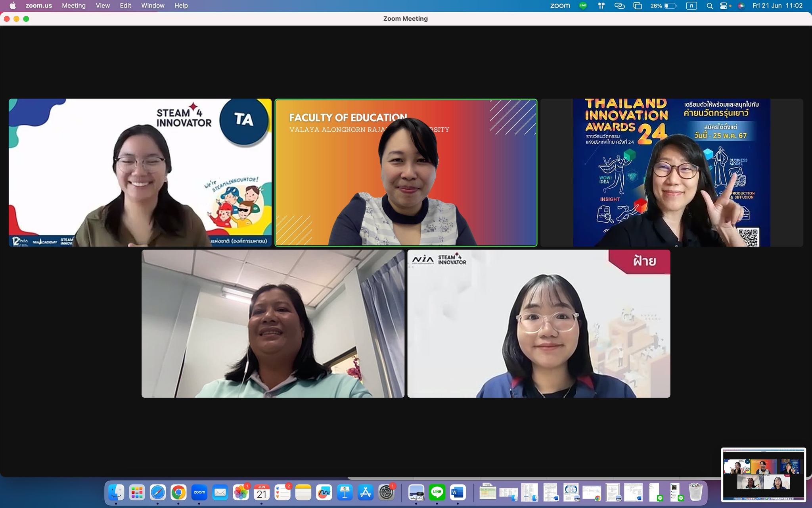Screen dimensions: 812x508
Task: Open LINE from the menu bar status icon
Action: [x=583, y=6]
